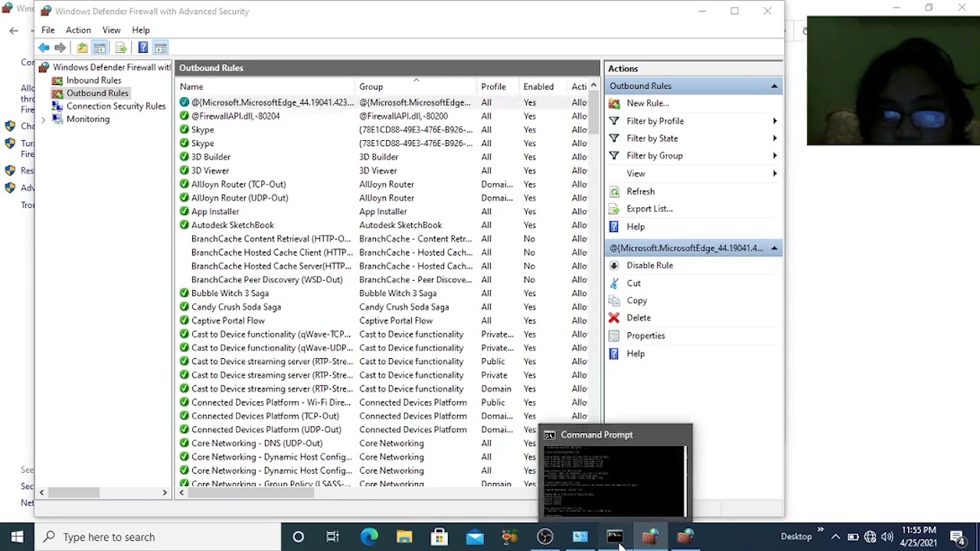Open the Mail app from taskbar
Image resolution: width=980 pixels, height=551 pixels.
coord(475,537)
